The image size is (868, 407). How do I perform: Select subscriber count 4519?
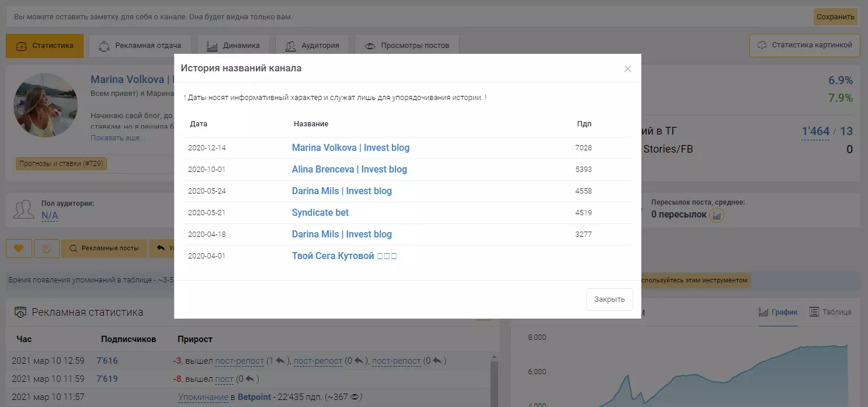(584, 213)
